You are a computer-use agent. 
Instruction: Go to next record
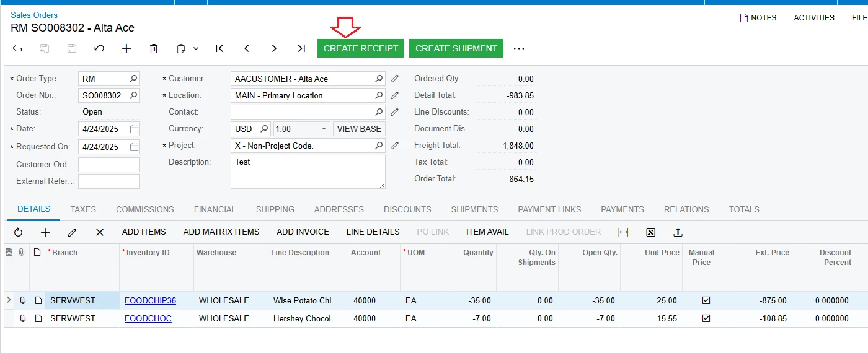[274, 48]
